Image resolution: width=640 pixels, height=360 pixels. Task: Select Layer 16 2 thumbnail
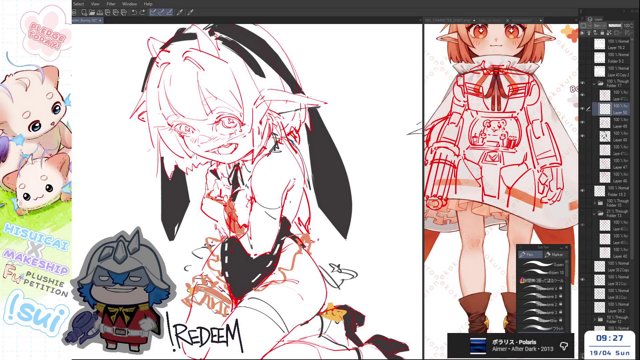pos(599,44)
